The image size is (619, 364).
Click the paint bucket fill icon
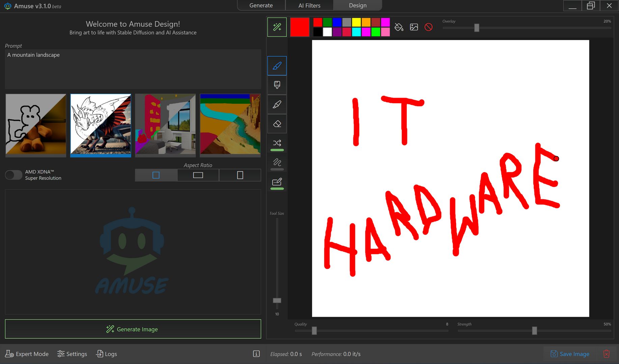(x=399, y=27)
